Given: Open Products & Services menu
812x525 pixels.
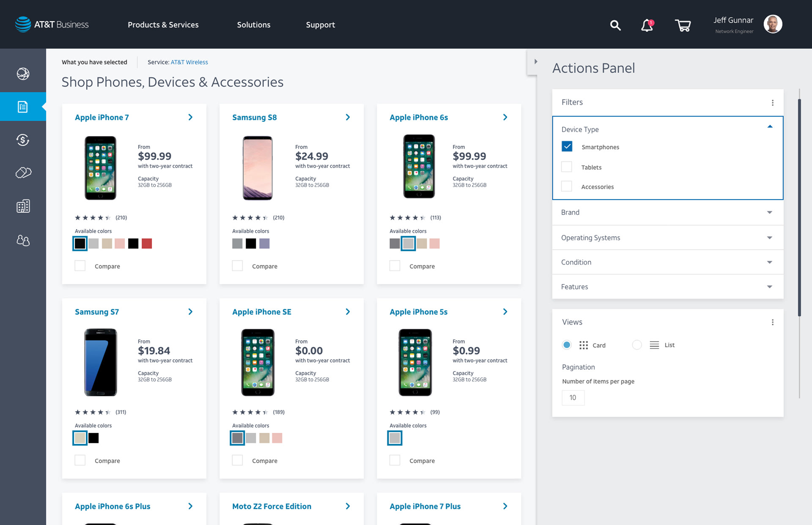Looking at the screenshot, I should tap(163, 25).
